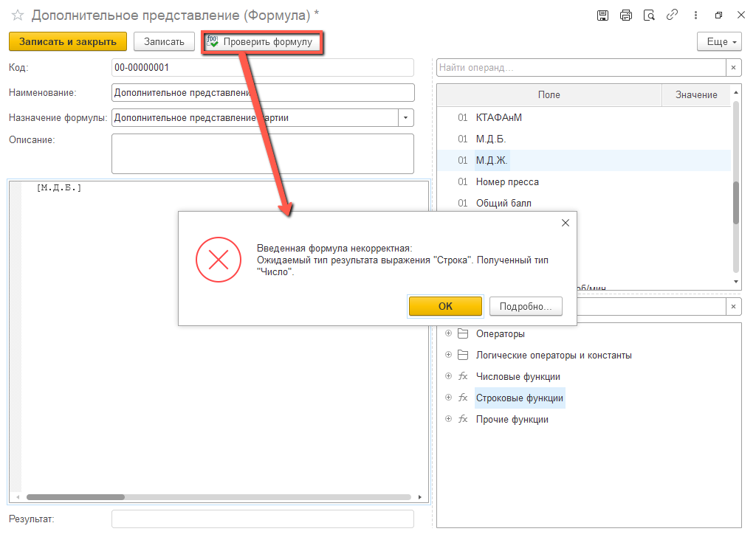Click the favorites star icon in title
756x537 pixels.
click(18, 15)
